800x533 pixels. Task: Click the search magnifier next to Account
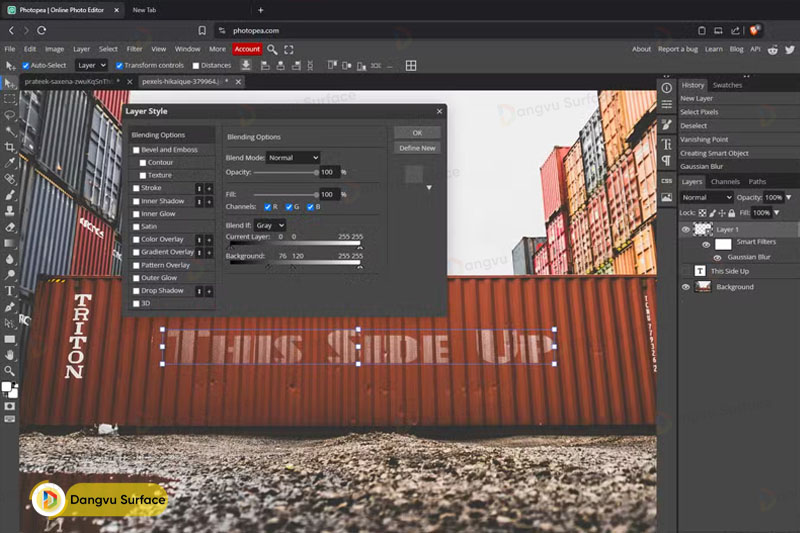tap(272, 49)
